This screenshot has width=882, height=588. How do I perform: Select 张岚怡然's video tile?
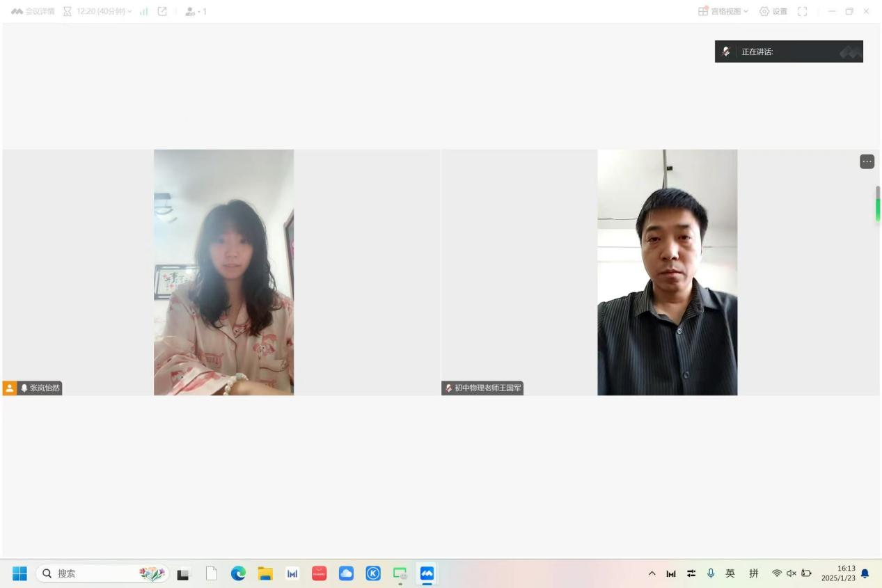tap(223, 272)
